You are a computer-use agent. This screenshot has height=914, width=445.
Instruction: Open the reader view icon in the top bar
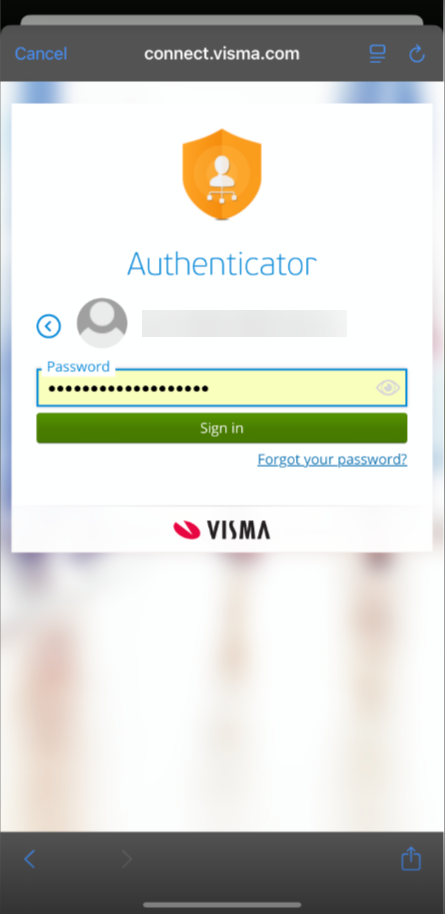point(377,54)
